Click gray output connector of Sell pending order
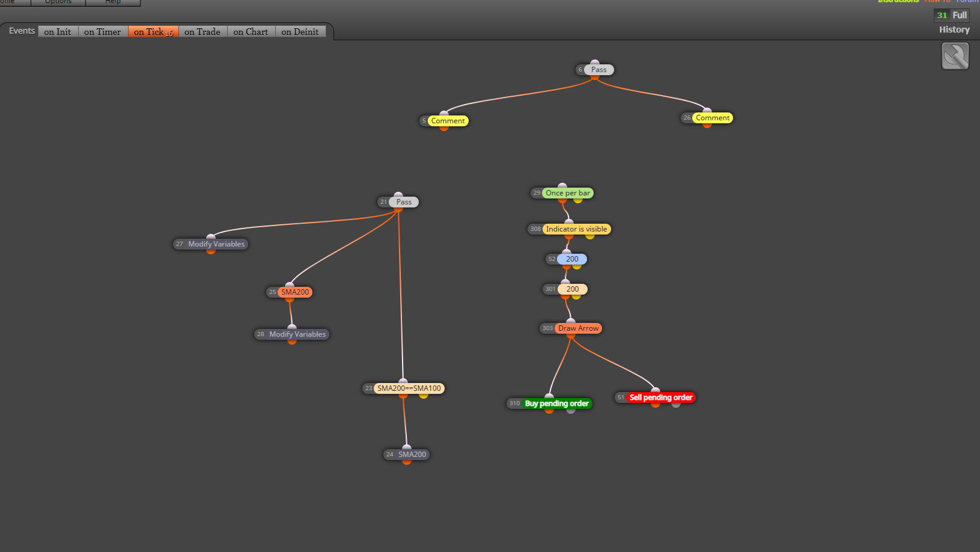This screenshot has width=980, height=552. pyautogui.click(x=676, y=405)
